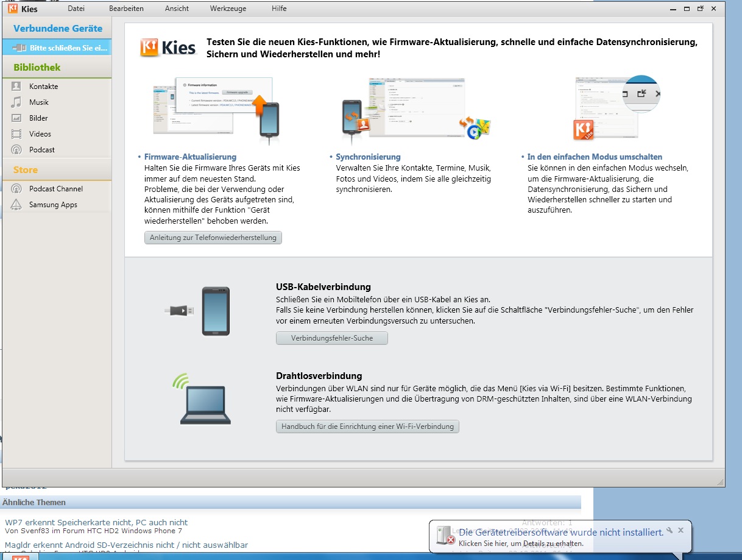Select the 'Bitte schließen Sie ei...' device entry

[57, 48]
